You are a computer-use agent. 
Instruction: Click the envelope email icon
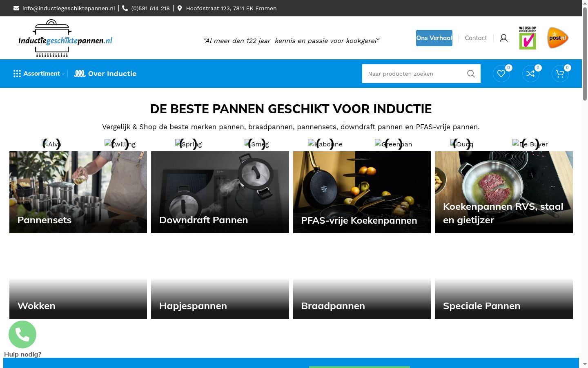click(x=16, y=8)
